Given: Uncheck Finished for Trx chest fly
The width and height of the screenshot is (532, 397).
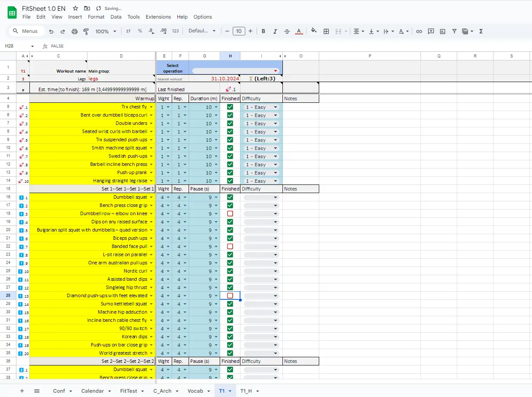Looking at the screenshot, I should pyautogui.click(x=230, y=107).
